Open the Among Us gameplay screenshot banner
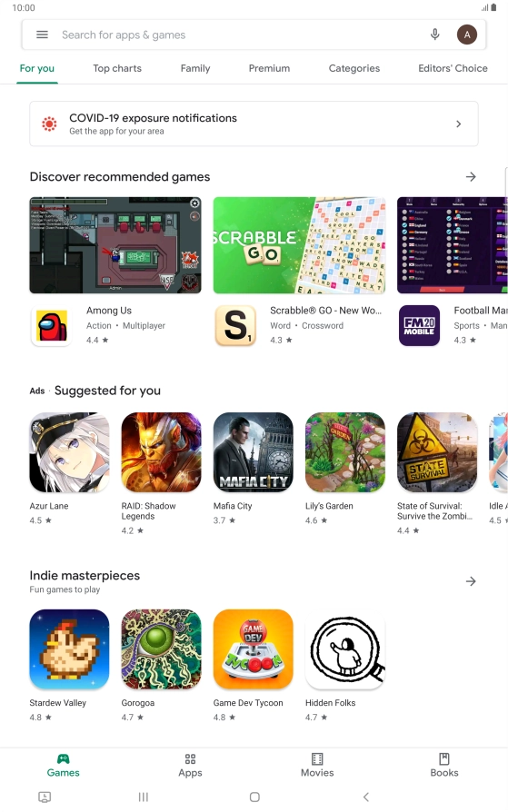 [115, 245]
